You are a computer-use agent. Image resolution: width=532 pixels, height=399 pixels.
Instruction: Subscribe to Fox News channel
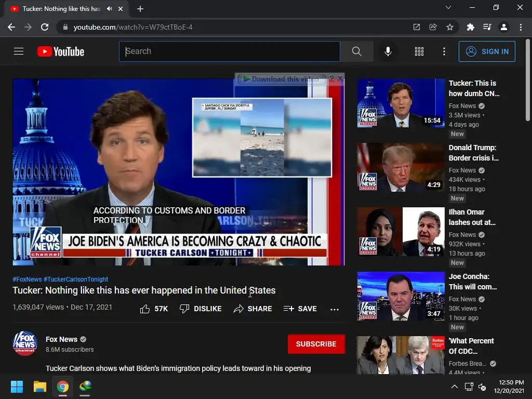tap(316, 344)
